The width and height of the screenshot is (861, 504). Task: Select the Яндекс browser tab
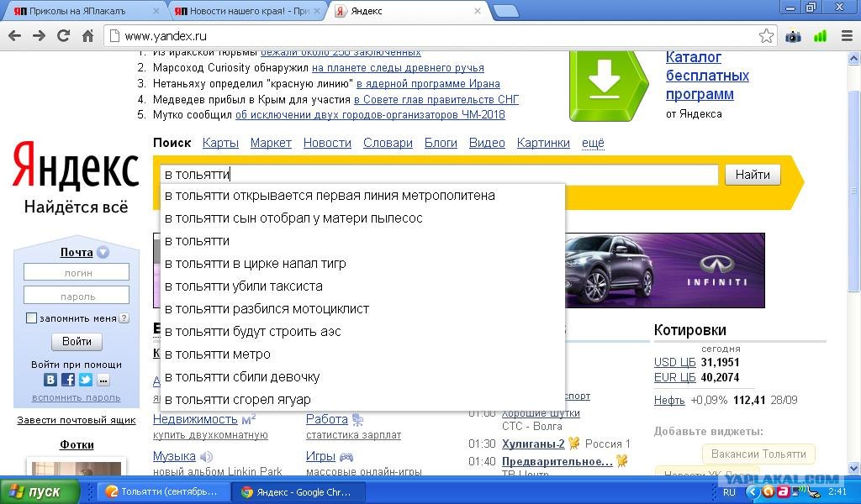[408, 11]
